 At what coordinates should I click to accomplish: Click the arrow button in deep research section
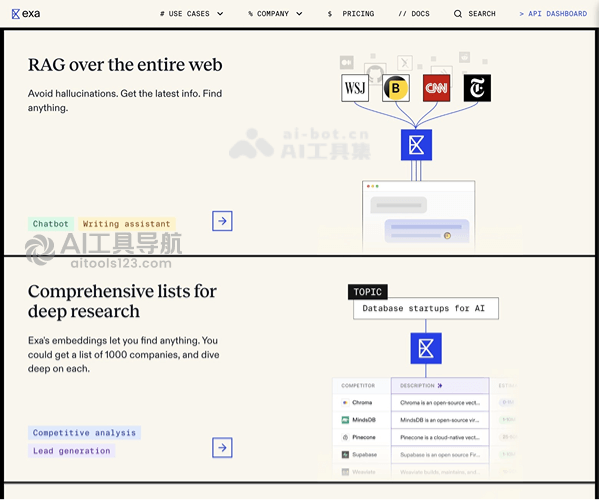point(222,448)
